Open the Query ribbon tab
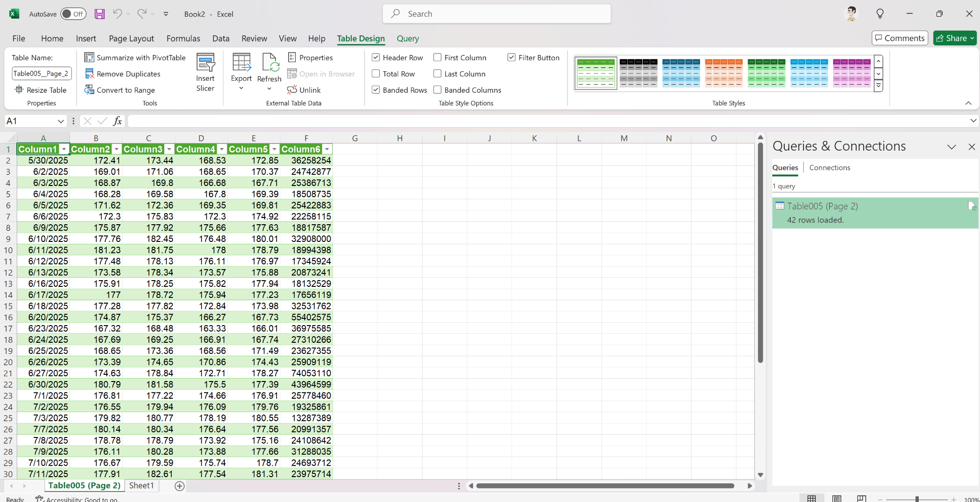Image resolution: width=980 pixels, height=502 pixels. click(408, 38)
